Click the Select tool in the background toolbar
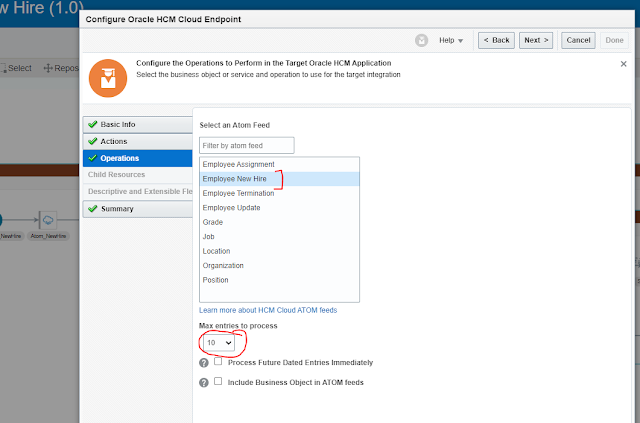The height and width of the screenshot is (423, 640). pyautogui.click(x=16, y=68)
